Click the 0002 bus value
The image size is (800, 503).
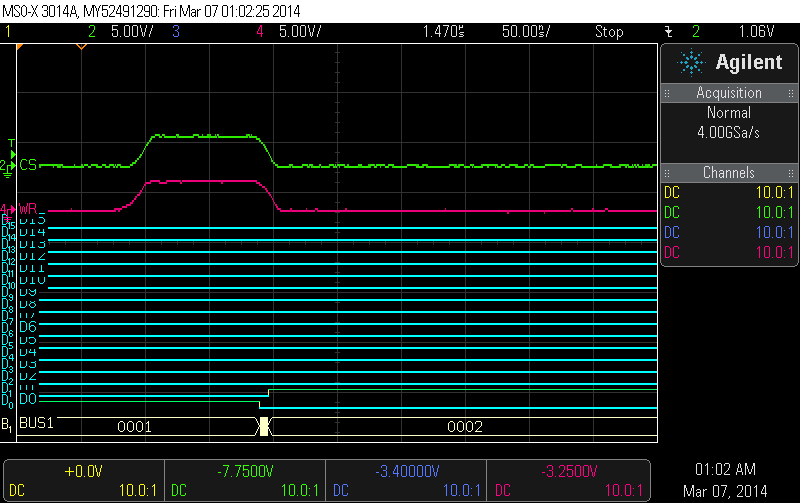465,426
